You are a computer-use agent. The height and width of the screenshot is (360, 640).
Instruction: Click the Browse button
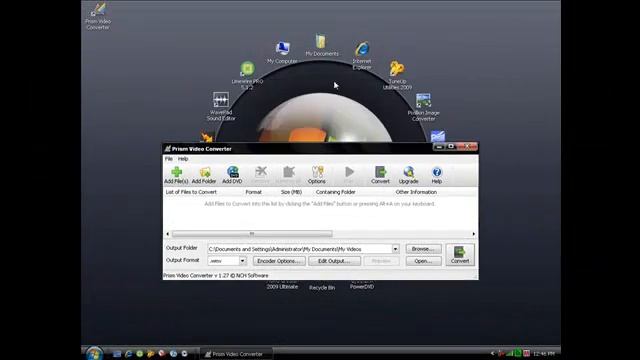pos(423,249)
